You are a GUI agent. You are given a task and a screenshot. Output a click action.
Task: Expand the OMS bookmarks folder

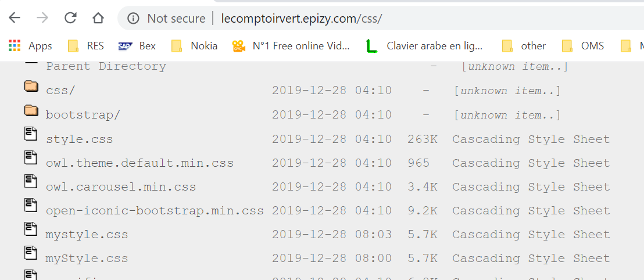click(583, 46)
